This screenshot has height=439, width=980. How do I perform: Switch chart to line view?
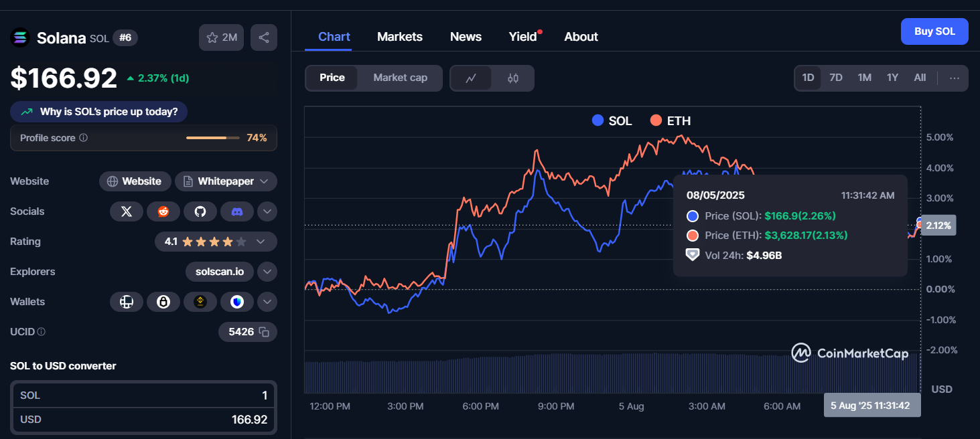471,78
